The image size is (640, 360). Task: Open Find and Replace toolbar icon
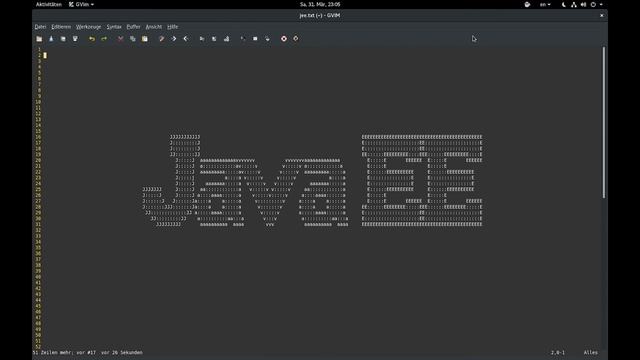click(x=162, y=39)
